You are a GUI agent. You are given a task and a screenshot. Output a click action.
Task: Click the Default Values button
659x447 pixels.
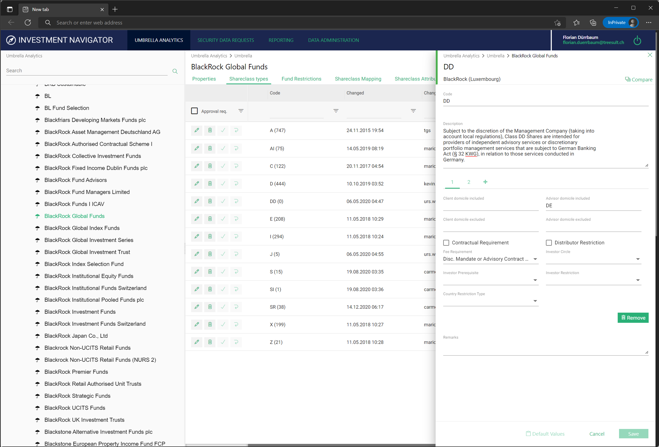pos(545,434)
